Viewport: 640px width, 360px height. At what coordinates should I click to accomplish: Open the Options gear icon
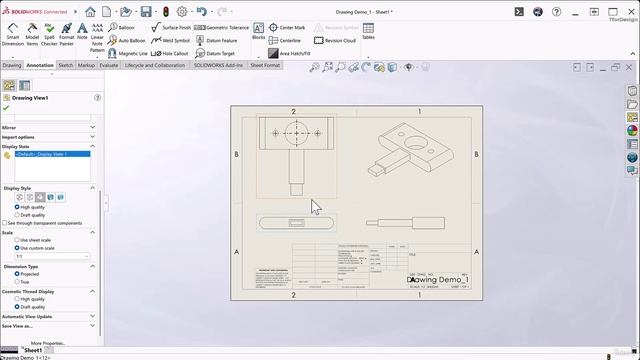182,12
